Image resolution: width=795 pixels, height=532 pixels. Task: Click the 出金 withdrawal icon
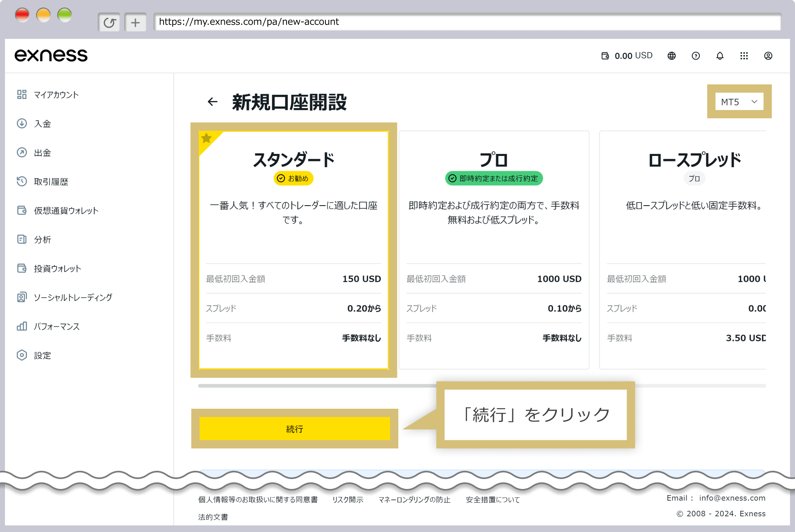tap(22, 152)
